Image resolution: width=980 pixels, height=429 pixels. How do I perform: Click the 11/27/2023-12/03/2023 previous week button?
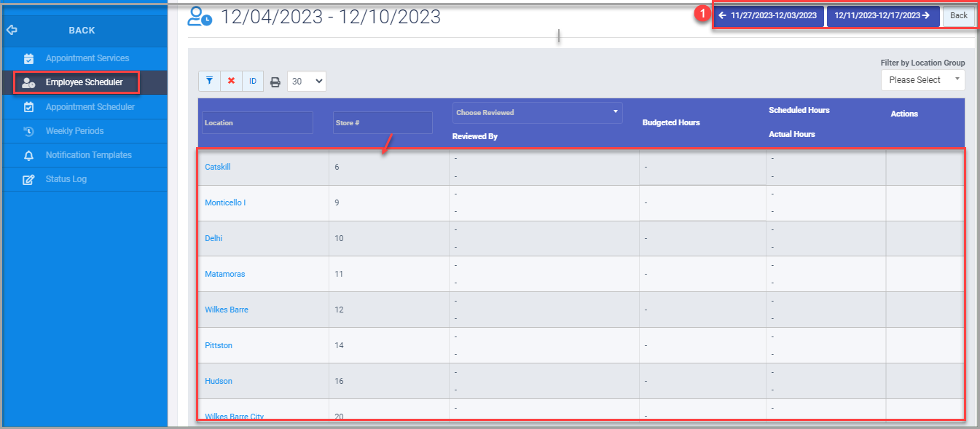769,15
